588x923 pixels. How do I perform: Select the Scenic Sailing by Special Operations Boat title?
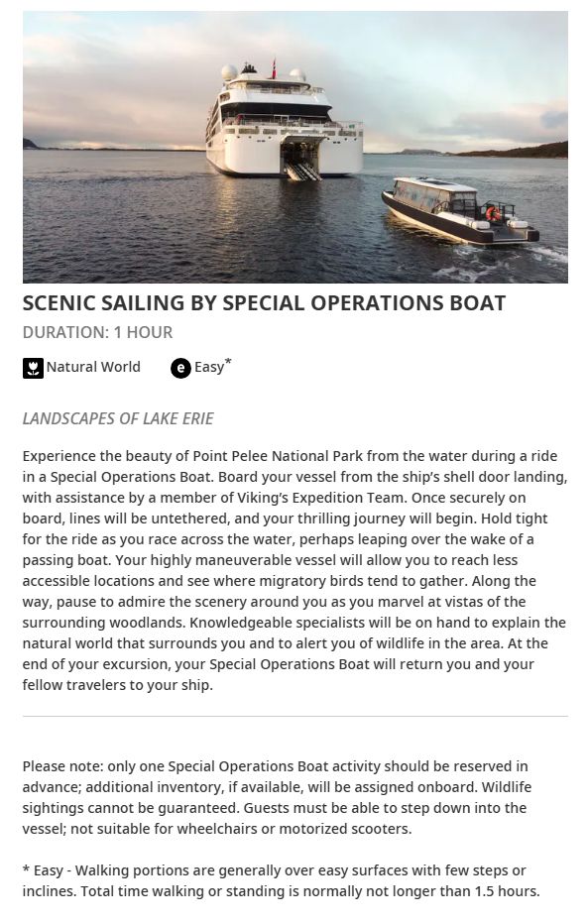click(264, 302)
